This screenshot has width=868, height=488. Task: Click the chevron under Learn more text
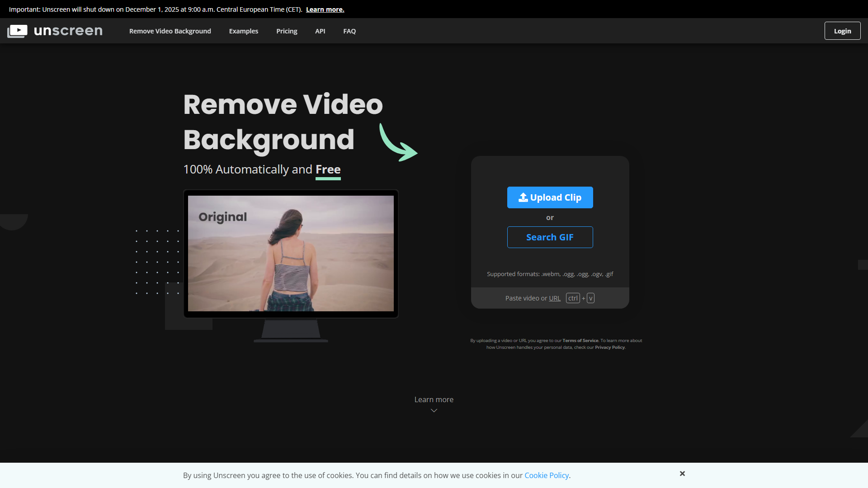point(434,410)
